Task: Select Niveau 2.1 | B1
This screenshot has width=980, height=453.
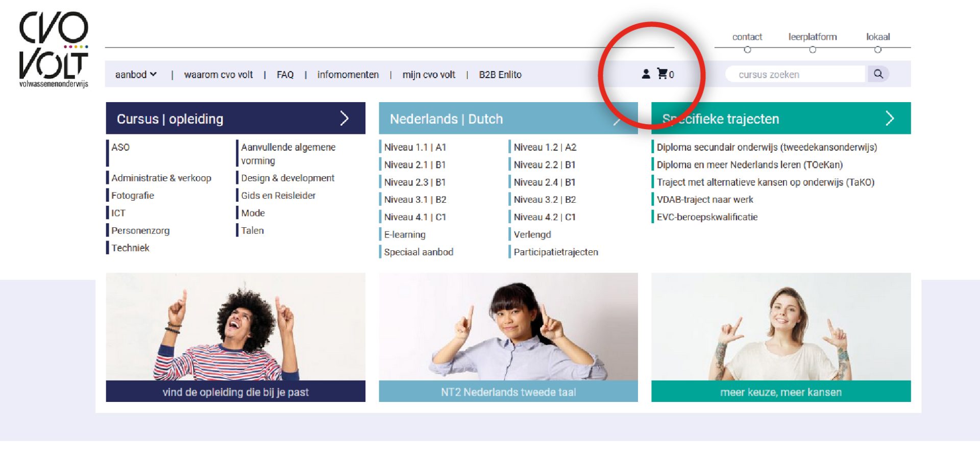Action: coord(415,164)
